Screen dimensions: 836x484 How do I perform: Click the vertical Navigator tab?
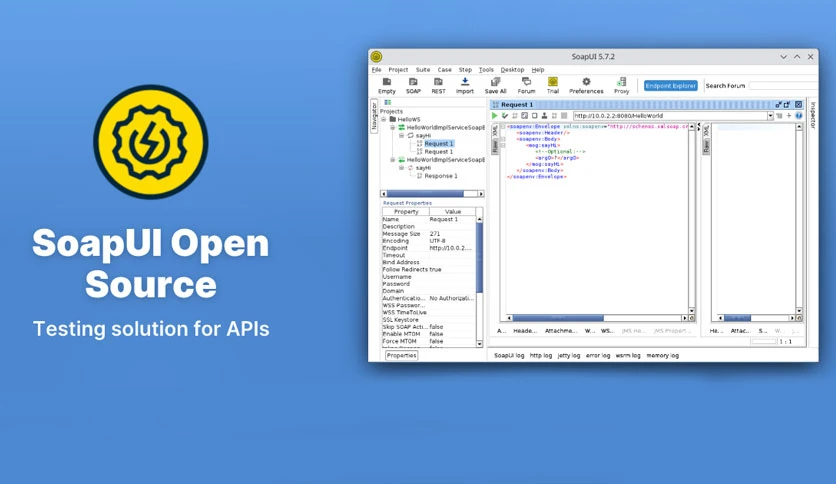(374, 116)
